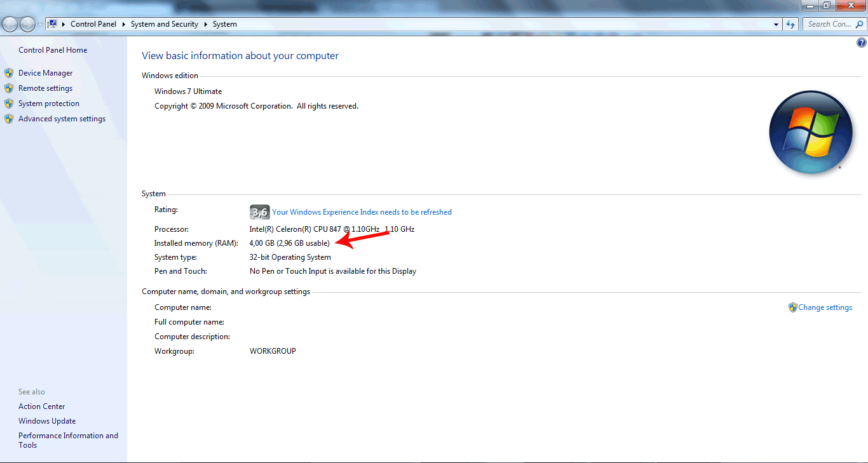The height and width of the screenshot is (463, 868).
Task: Click the 3,6 Windows Experience rating badge
Action: pos(259,212)
